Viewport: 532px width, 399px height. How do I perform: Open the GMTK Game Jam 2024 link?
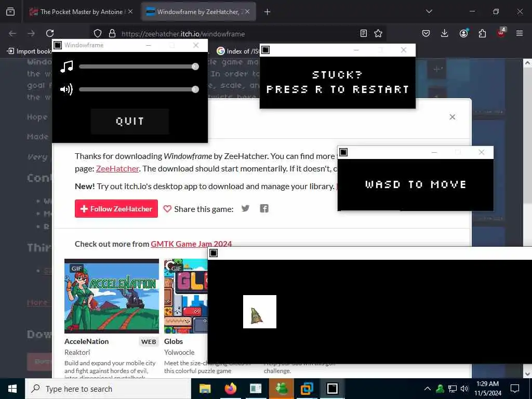[191, 244]
